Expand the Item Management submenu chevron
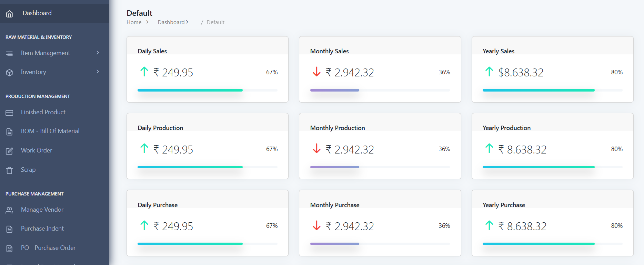The width and height of the screenshot is (644, 265). pyautogui.click(x=98, y=53)
